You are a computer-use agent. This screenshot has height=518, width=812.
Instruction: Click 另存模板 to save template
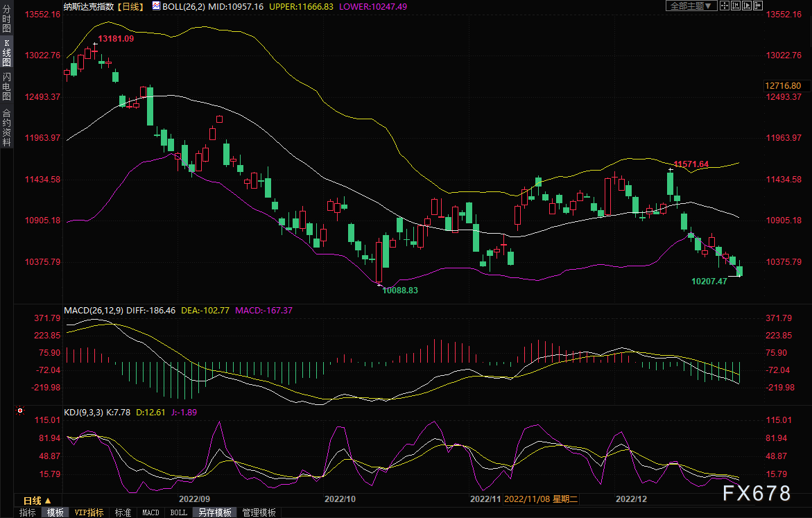tap(214, 512)
